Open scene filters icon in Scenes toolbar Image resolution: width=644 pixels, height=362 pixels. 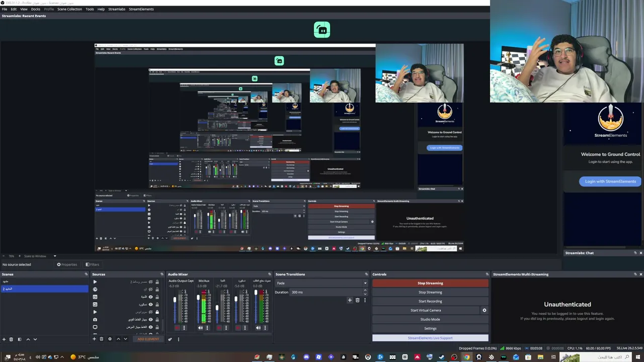pos(19,339)
